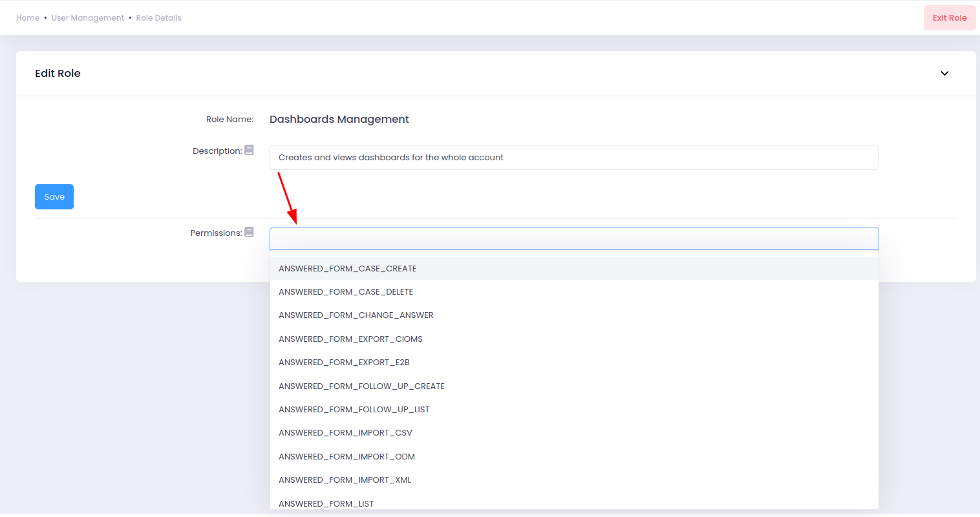980x517 pixels.
Task: Select ANSWERED_FORM_IMPORT_XML permission
Action: [x=574, y=480]
